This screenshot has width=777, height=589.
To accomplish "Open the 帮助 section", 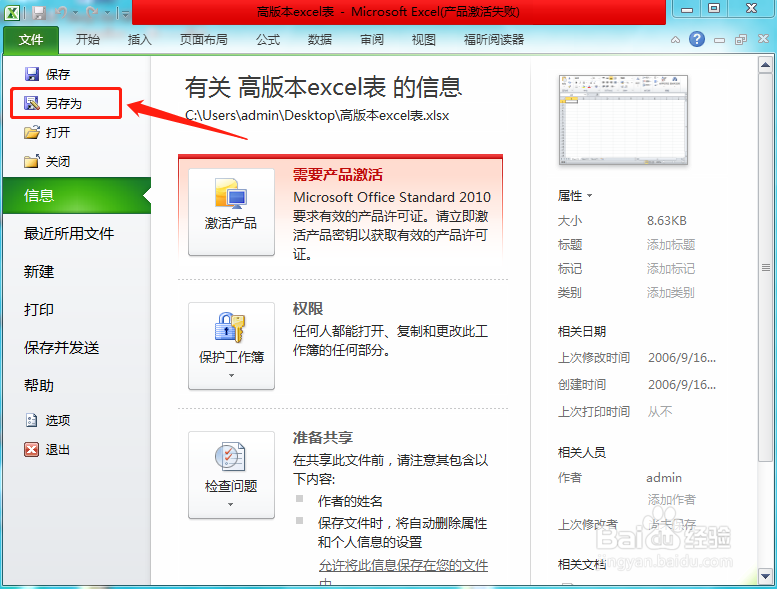I will (39, 385).
